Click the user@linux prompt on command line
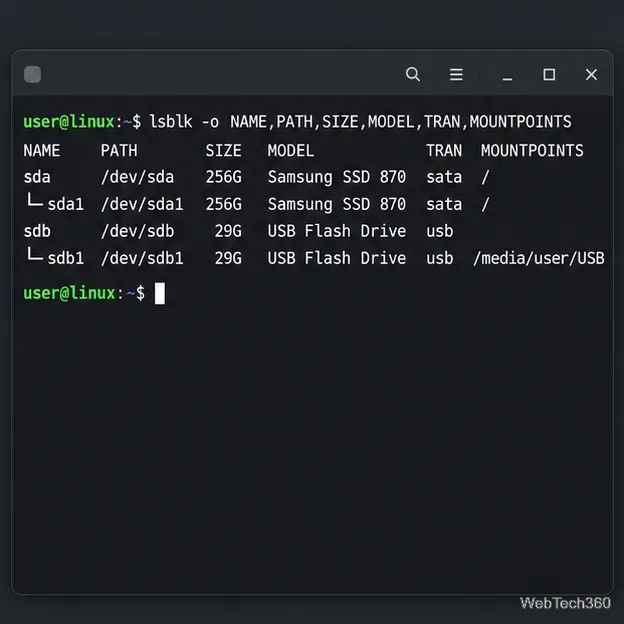Screen dimensions: 624x624 pos(69,122)
